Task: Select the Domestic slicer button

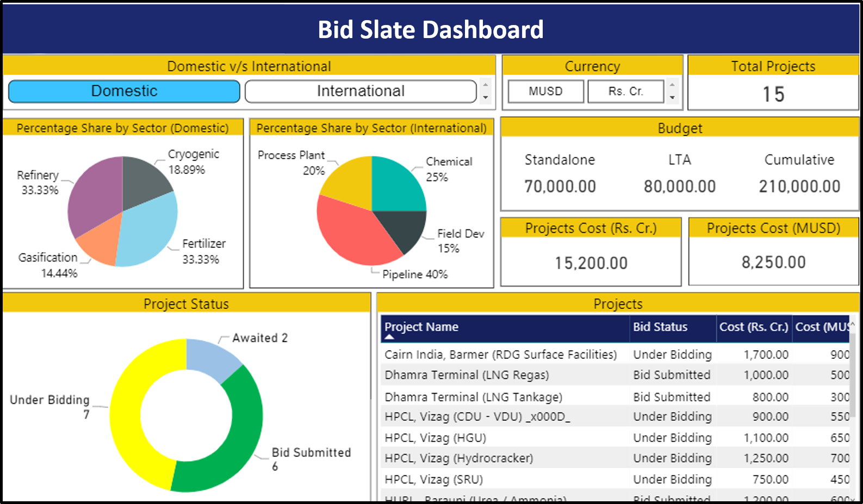Action: [124, 91]
